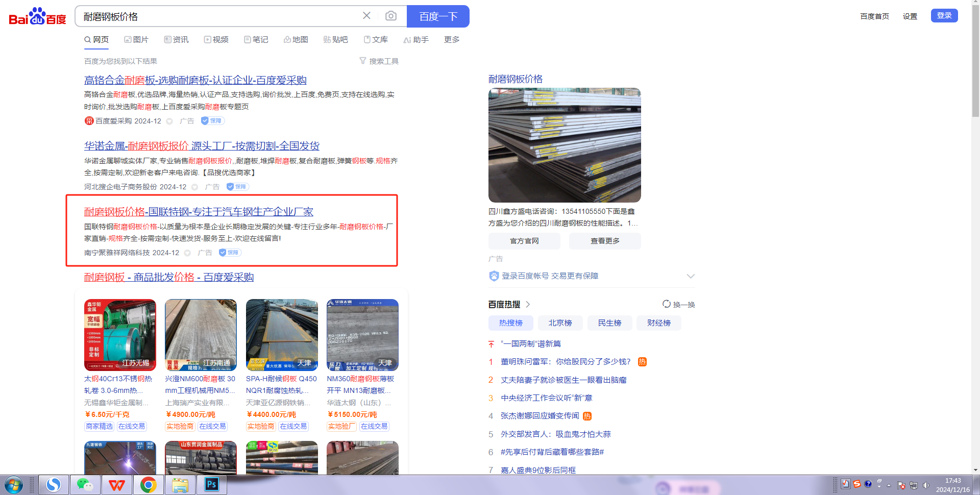
Task: Click the 官方官网 button
Action: pos(524,241)
